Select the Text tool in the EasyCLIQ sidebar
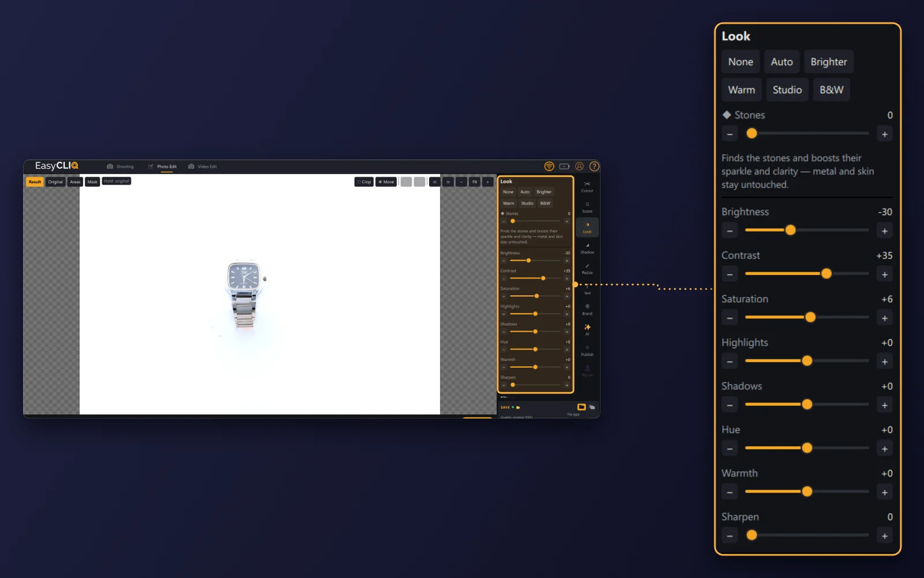The image size is (924, 578). 587,290
